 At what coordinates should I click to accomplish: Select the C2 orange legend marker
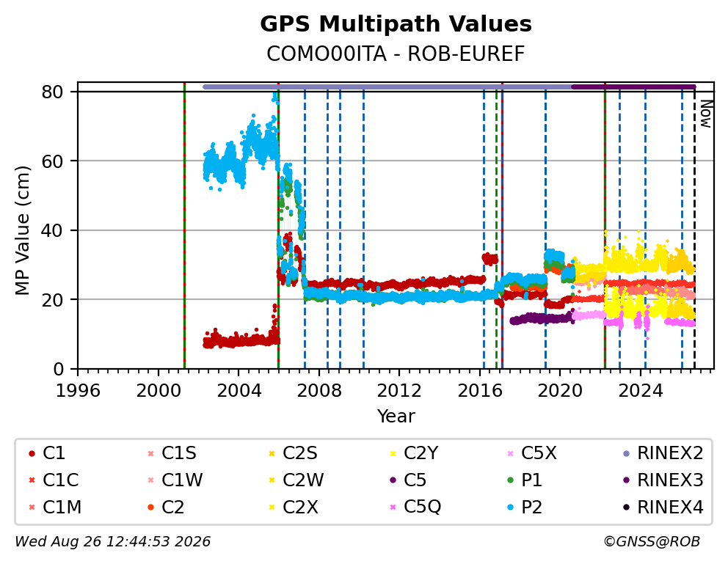pyautogui.click(x=150, y=508)
